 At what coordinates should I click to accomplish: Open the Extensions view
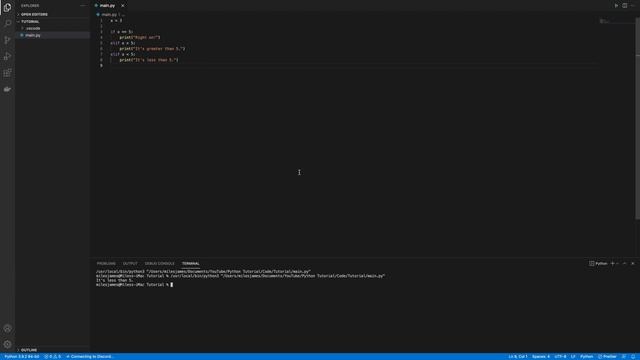(x=7, y=73)
